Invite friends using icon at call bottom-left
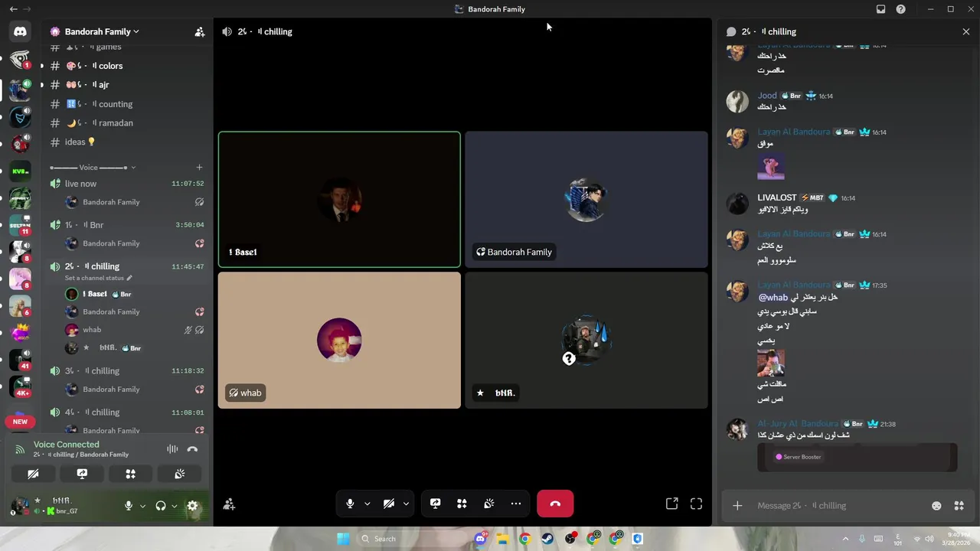Screen dimensions: 980x551 pyautogui.click(x=228, y=504)
